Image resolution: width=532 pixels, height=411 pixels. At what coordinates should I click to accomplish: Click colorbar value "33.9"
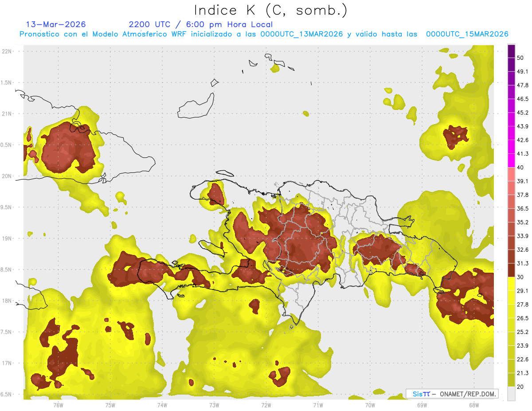pyautogui.click(x=522, y=236)
